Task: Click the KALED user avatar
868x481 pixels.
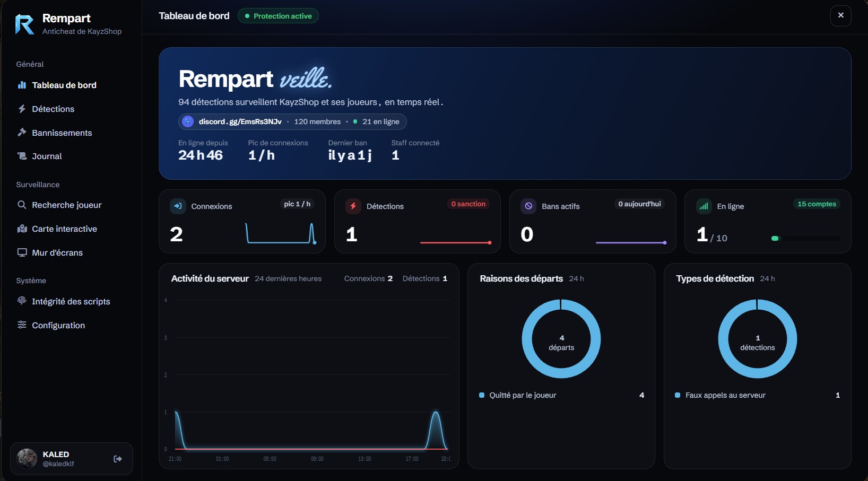Action: coord(27,458)
